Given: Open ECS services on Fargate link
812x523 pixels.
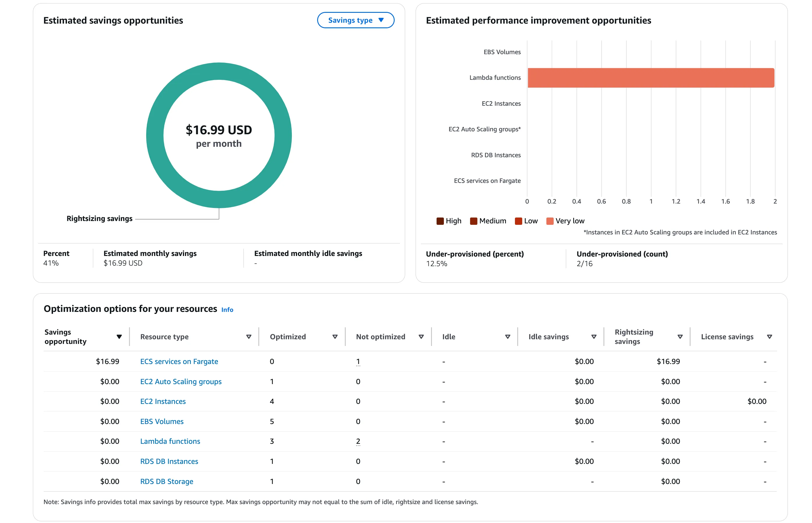Looking at the screenshot, I should (179, 361).
